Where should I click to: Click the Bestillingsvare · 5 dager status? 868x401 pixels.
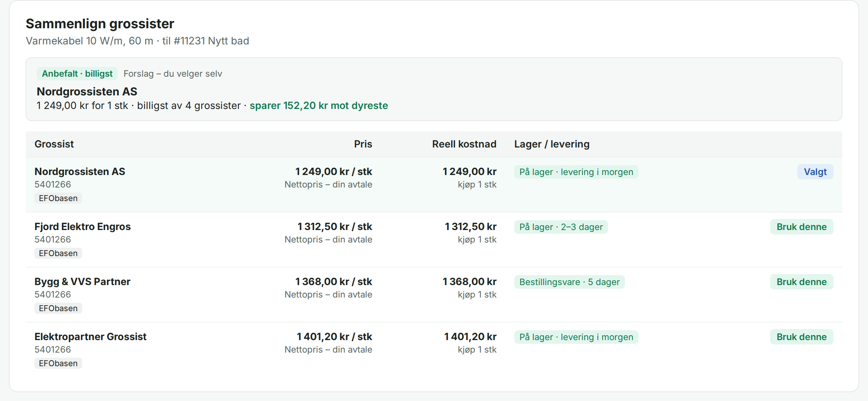tap(569, 282)
